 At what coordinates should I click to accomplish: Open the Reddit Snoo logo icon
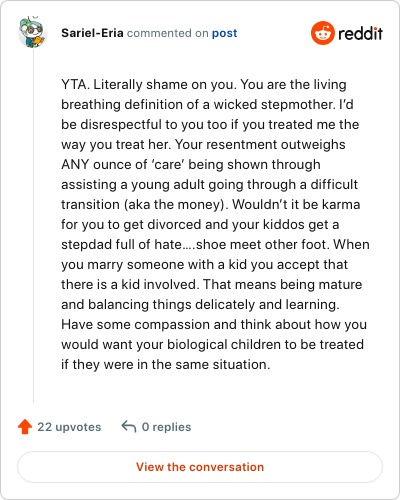pyautogui.click(x=322, y=33)
